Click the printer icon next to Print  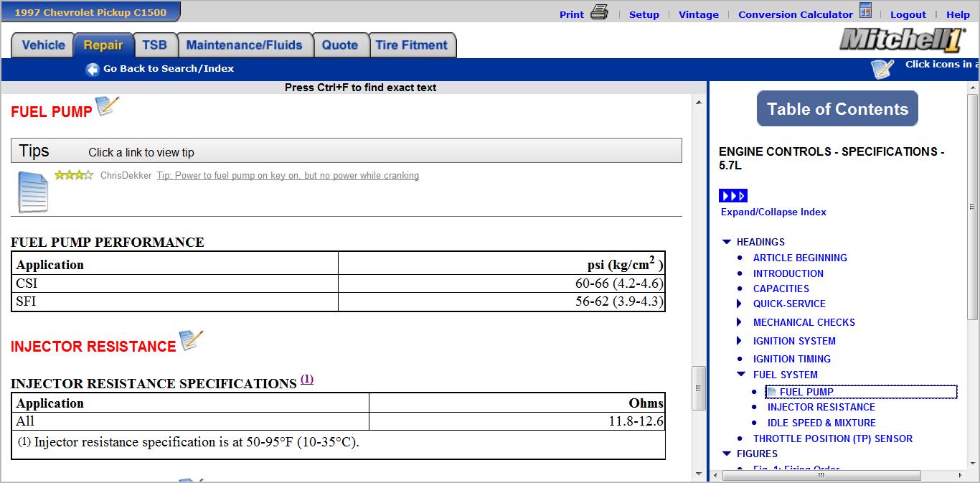click(599, 12)
